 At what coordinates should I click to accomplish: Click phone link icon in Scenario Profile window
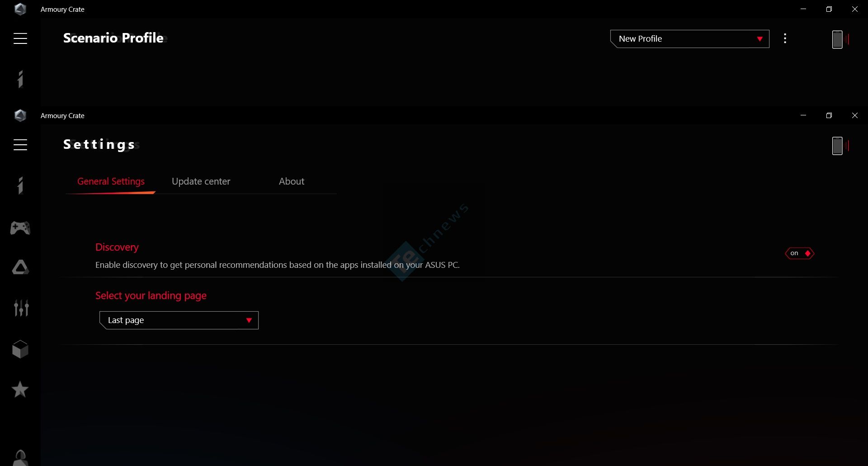pyautogui.click(x=840, y=39)
